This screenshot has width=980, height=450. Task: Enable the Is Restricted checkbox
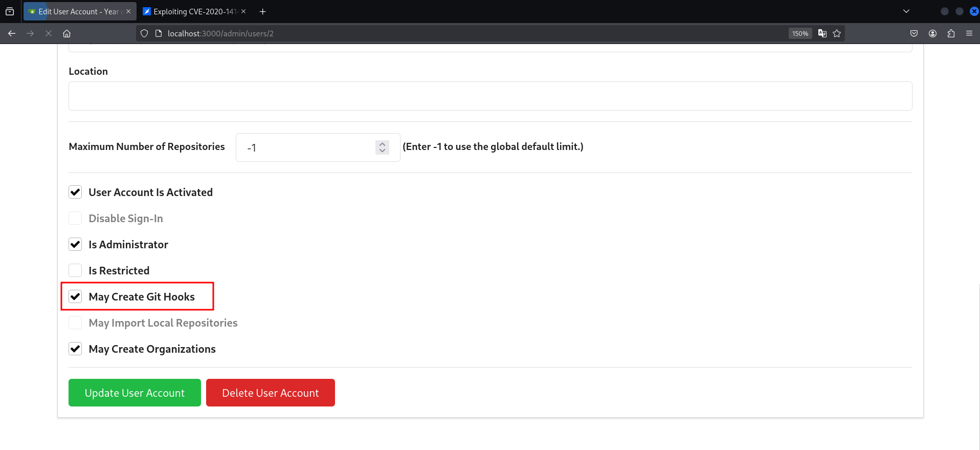pyautogui.click(x=75, y=270)
